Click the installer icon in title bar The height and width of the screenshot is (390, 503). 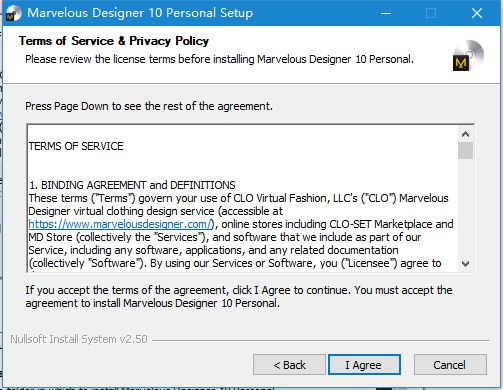coord(13,13)
